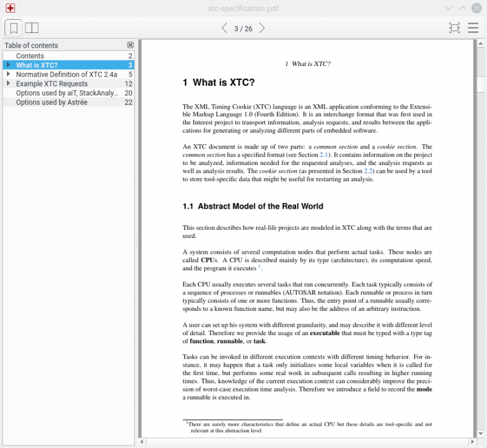Screen dimensions: 487x448
Task: Enter fullscreen presentation mode icon
Action: click(454, 28)
